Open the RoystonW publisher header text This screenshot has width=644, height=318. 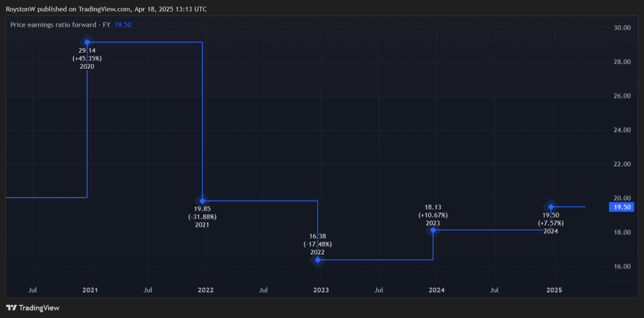(x=106, y=9)
